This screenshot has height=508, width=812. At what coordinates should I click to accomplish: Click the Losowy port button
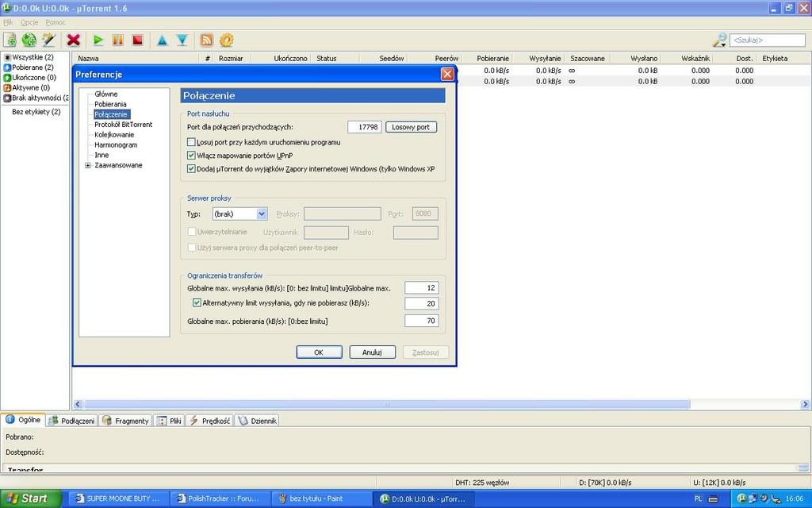pyautogui.click(x=412, y=127)
